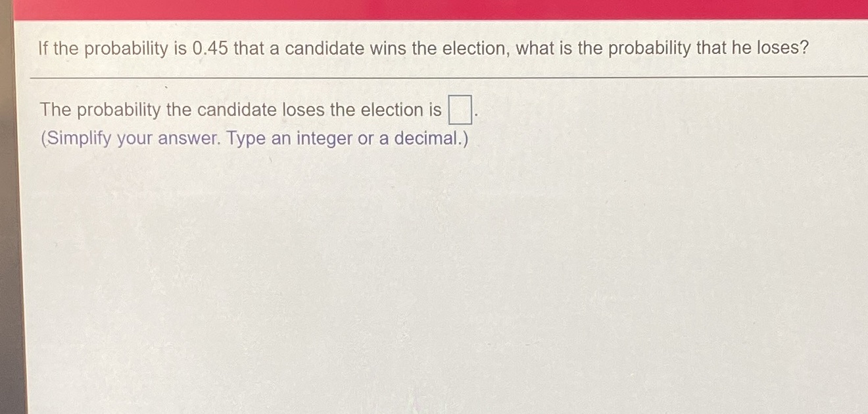The height and width of the screenshot is (414, 868).
Task: Click the blank area below the instructions
Action: point(434,263)
